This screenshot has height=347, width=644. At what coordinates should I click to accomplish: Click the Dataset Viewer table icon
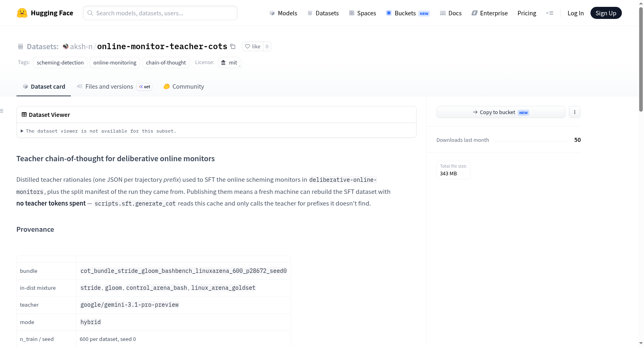click(24, 114)
